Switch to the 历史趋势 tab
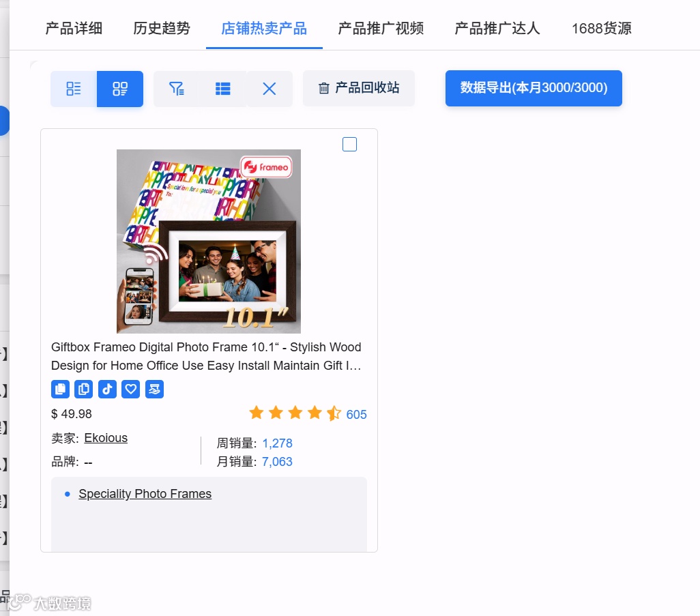The image size is (700, 616). click(162, 28)
